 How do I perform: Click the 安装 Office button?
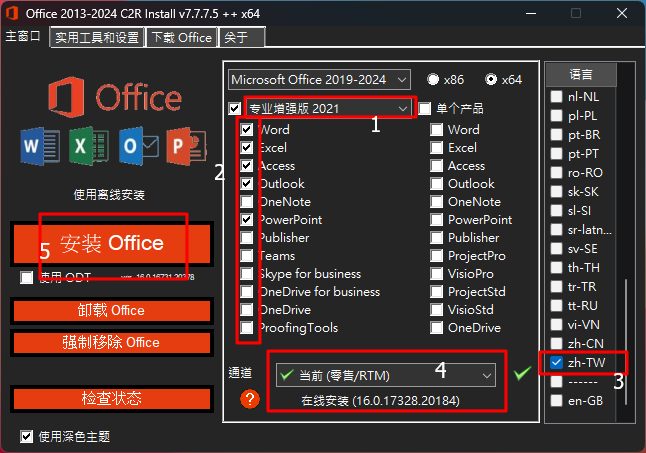(x=112, y=243)
